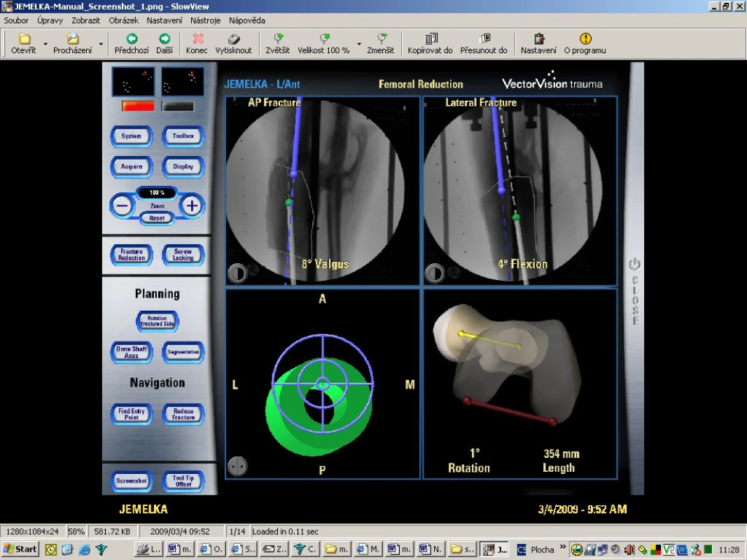Select the Screw Locking button
The image size is (747, 560).
pyautogui.click(x=183, y=255)
